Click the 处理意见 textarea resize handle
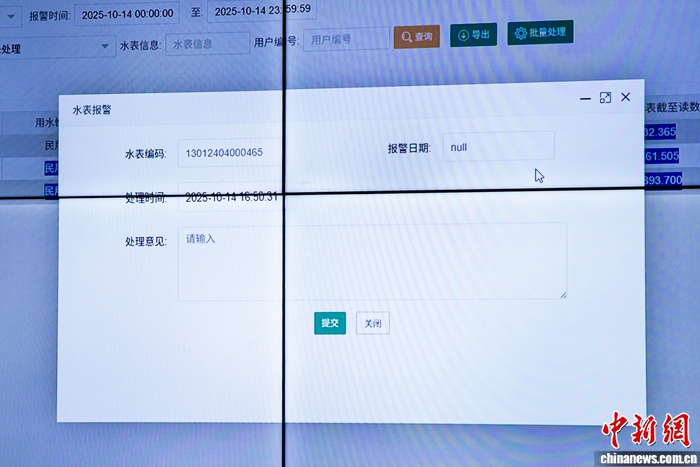Viewport: 700px width, 467px height. pyautogui.click(x=562, y=294)
